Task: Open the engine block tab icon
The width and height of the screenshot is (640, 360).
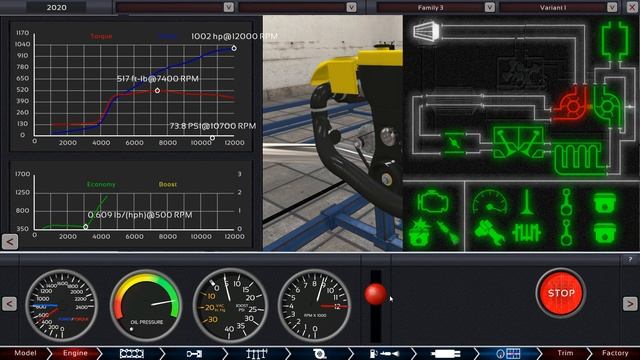Action: 131,353
